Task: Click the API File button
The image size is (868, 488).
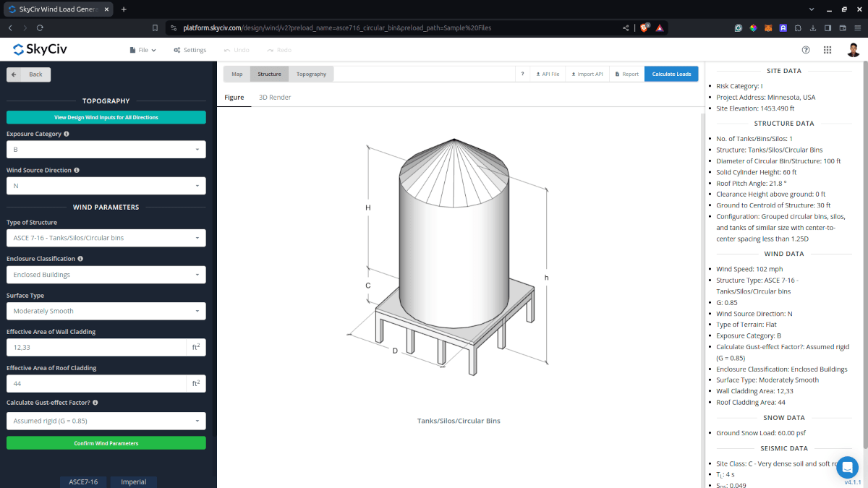Action: click(x=548, y=74)
